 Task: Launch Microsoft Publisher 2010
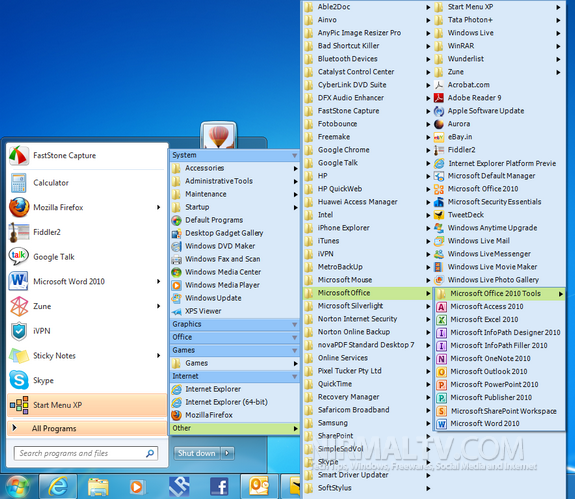(x=499, y=397)
